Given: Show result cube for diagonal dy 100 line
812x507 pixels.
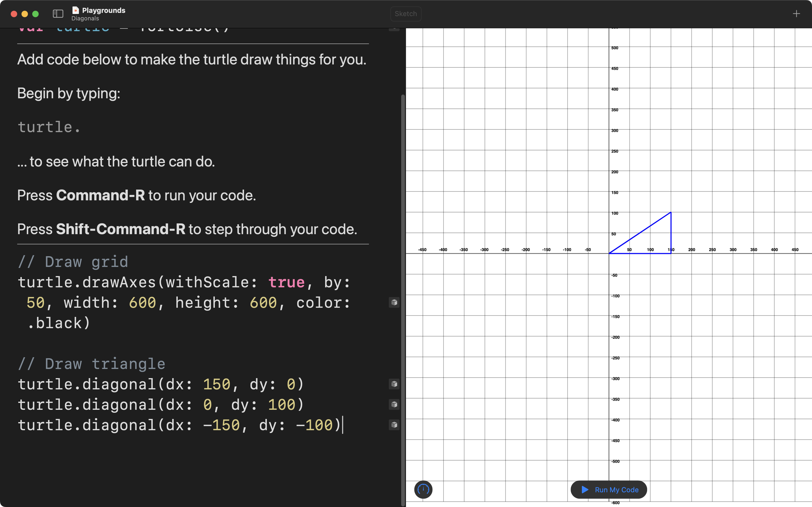Looking at the screenshot, I should pyautogui.click(x=394, y=404).
